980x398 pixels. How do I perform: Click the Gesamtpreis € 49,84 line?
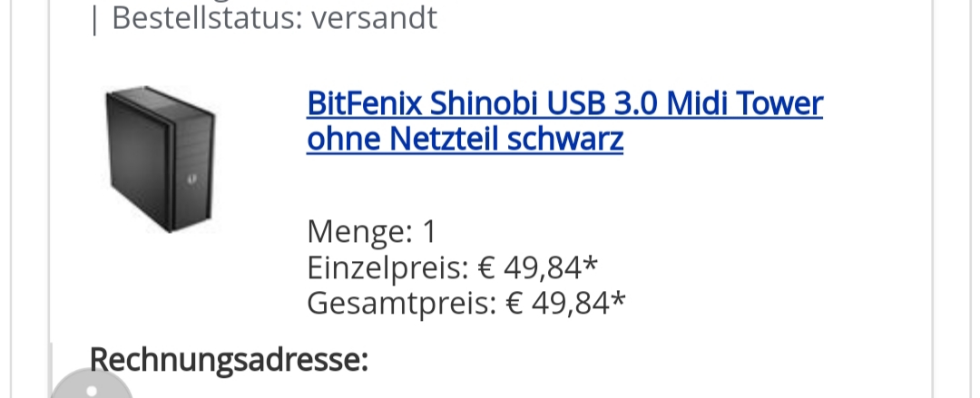[465, 303]
